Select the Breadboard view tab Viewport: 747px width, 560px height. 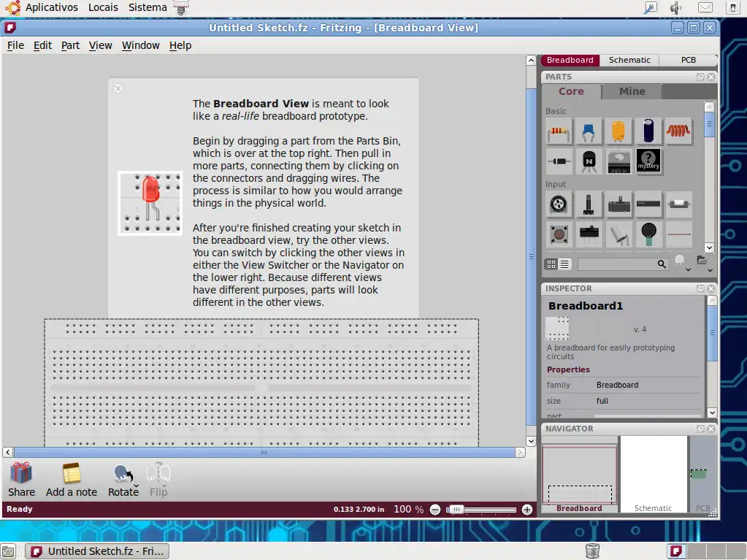click(570, 60)
